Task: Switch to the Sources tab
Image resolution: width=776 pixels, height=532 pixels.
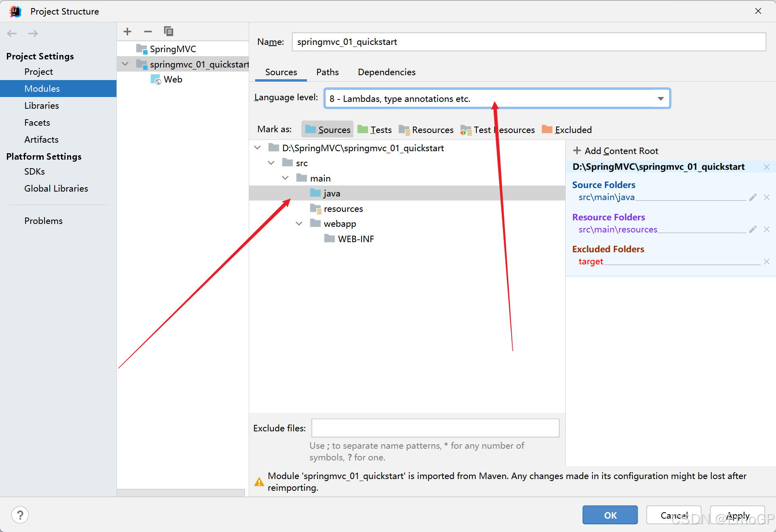Action: pyautogui.click(x=281, y=72)
